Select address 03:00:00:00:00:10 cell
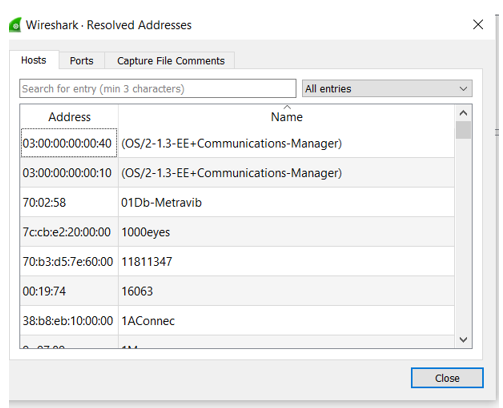The height and width of the screenshot is (408, 503). pyautogui.click(x=69, y=173)
